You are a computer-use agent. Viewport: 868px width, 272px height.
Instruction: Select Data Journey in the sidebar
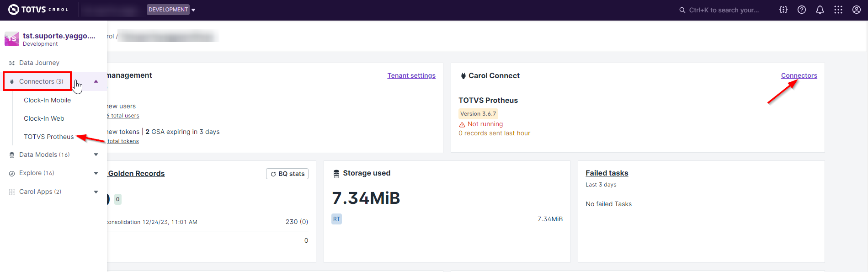click(39, 63)
